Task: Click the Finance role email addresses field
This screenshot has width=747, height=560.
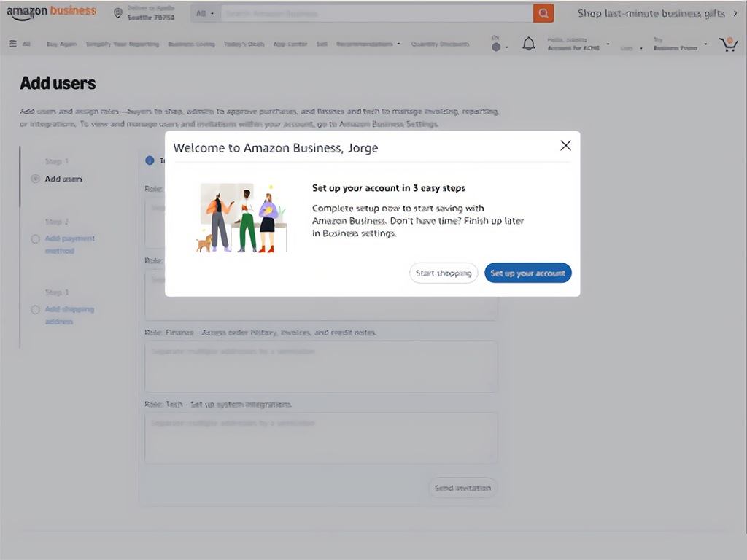Action: [x=321, y=366]
